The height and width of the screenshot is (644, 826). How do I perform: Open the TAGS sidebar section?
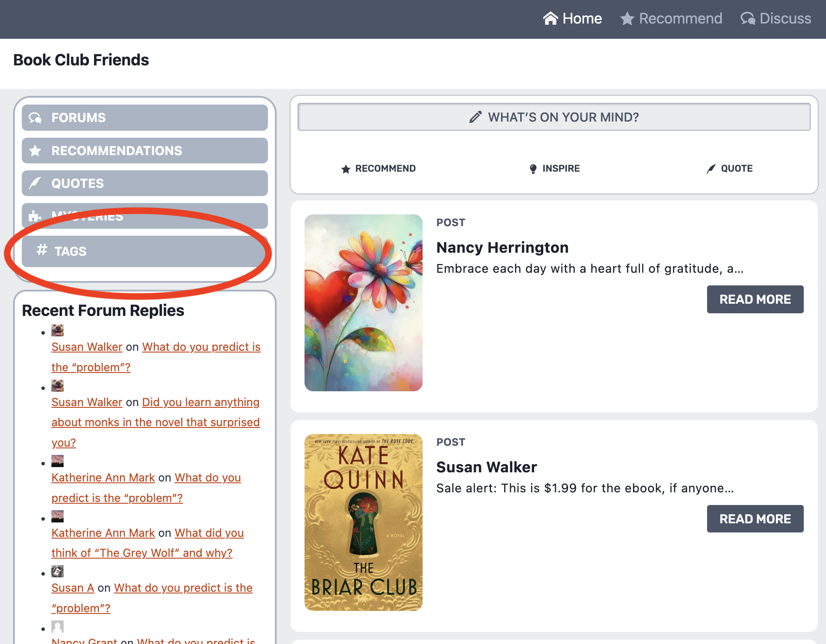[x=145, y=251]
